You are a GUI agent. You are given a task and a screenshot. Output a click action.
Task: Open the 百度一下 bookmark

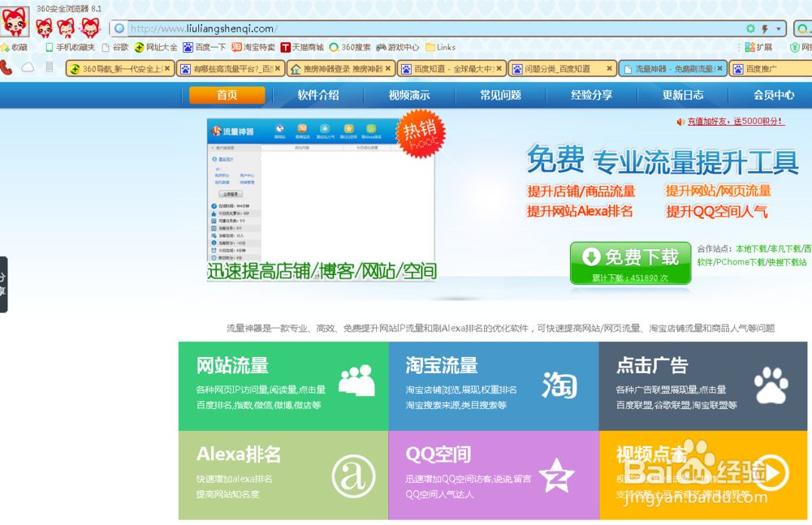[x=204, y=47]
